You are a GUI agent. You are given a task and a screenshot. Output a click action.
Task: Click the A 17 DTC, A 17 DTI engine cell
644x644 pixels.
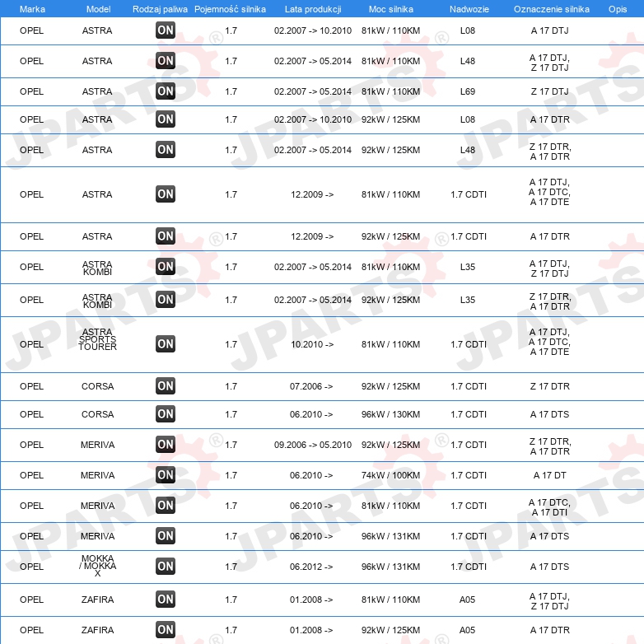pyautogui.click(x=549, y=507)
